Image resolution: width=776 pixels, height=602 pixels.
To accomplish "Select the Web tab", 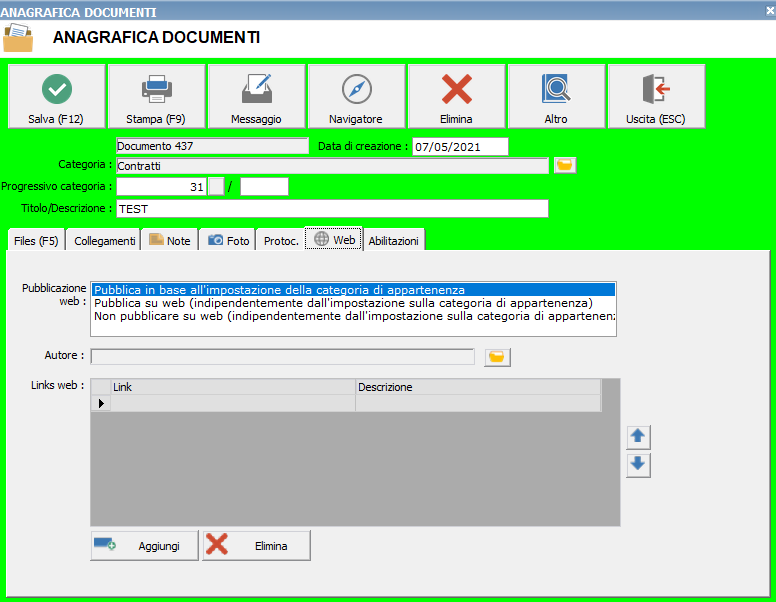I will [334, 239].
